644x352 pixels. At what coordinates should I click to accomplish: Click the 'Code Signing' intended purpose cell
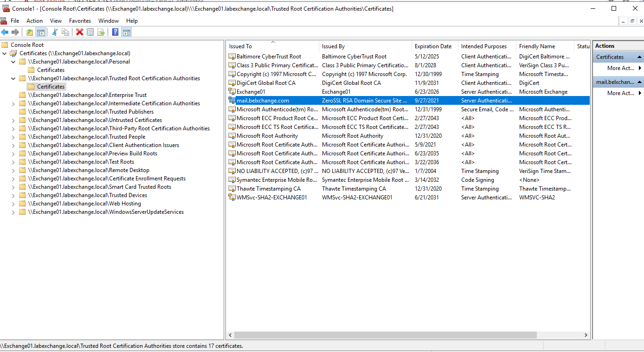(x=477, y=179)
